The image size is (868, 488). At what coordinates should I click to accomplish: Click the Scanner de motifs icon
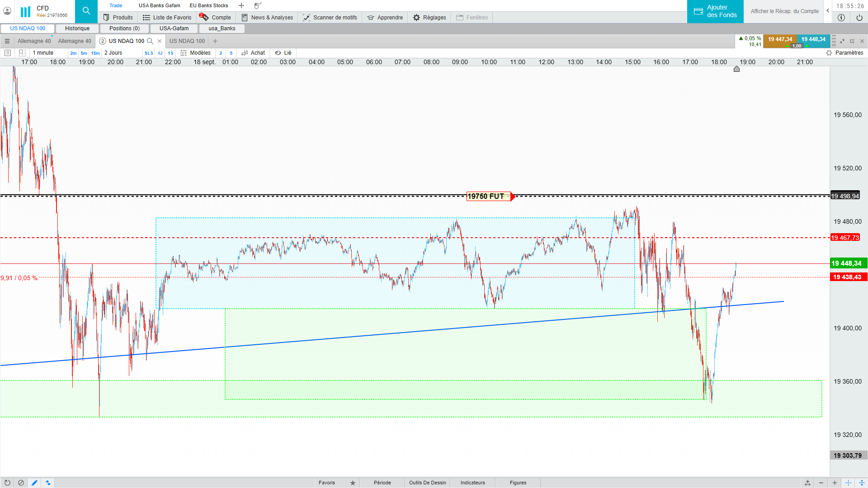pyautogui.click(x=307, y=18)
